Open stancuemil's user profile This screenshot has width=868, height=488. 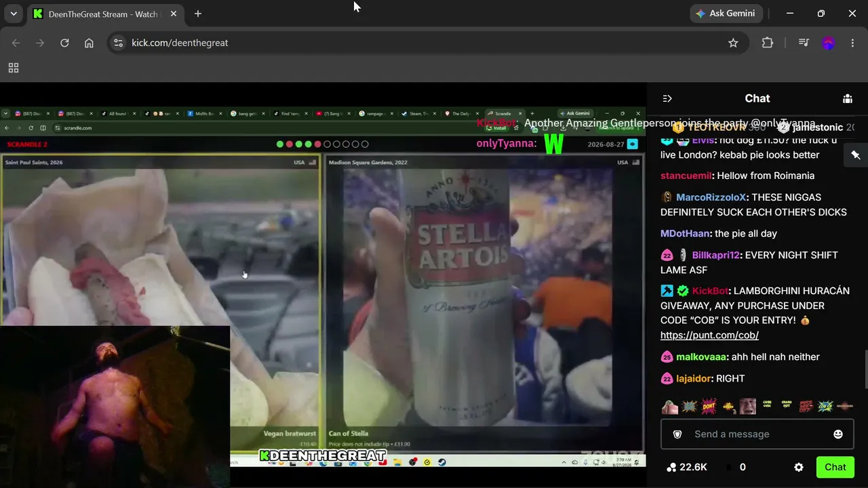686,176
